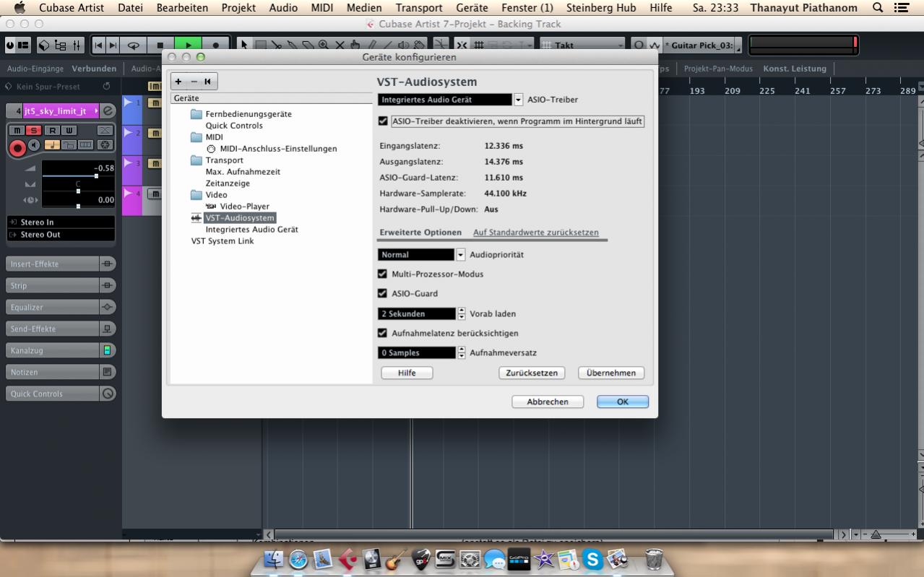Go to previous marker transport icon
The height and width of the screenshot is (577, 924).
click(x=100, y=45)
